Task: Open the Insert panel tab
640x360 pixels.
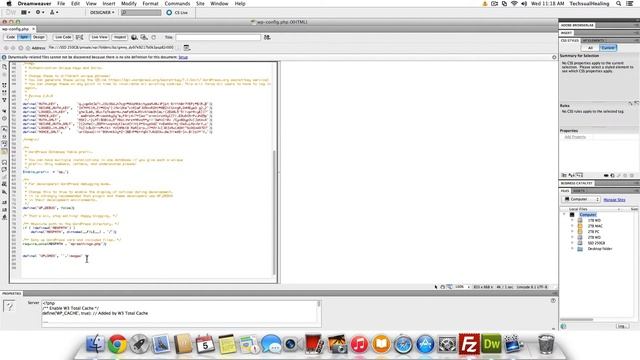Action: pyautogui.click(x=567, y=33)
